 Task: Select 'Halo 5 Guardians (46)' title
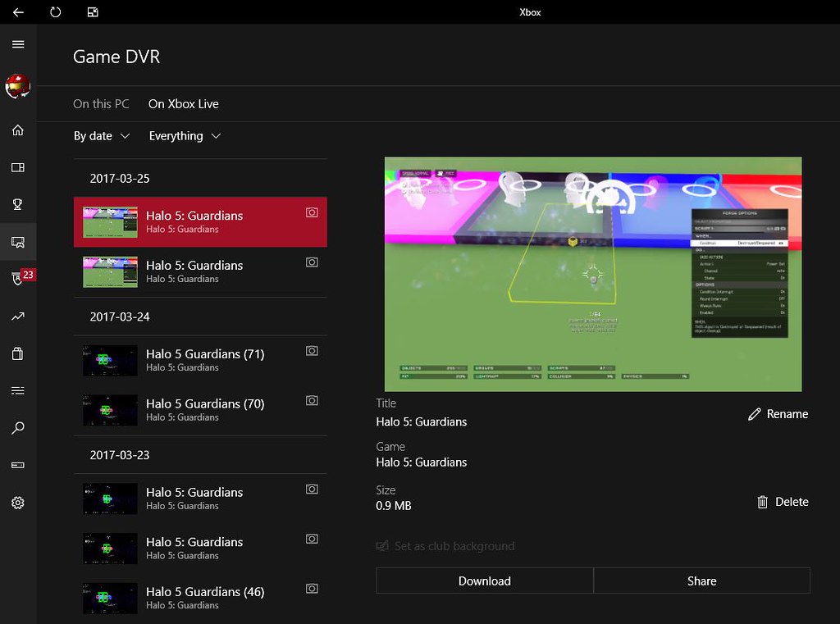click(205, 592)
